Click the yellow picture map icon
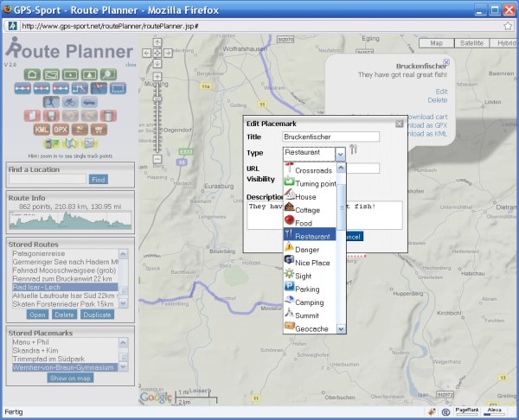 (x=89, y=143)
